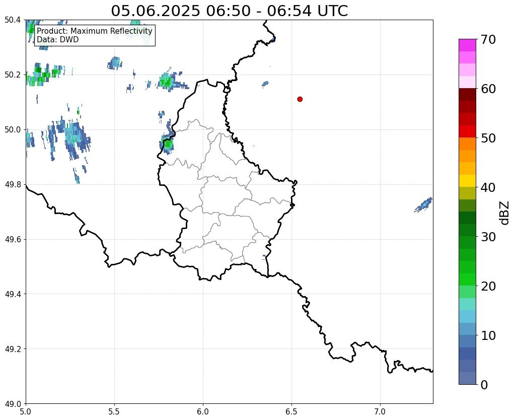515x420 pixels.
Task: Click the 30 dBZ colorbar label
Action: click(488, 237)
